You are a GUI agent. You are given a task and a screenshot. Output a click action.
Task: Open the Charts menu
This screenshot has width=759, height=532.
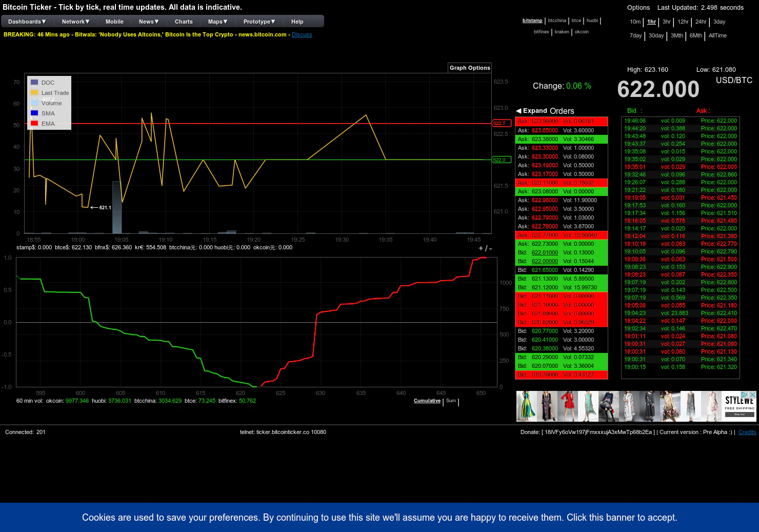183,21
